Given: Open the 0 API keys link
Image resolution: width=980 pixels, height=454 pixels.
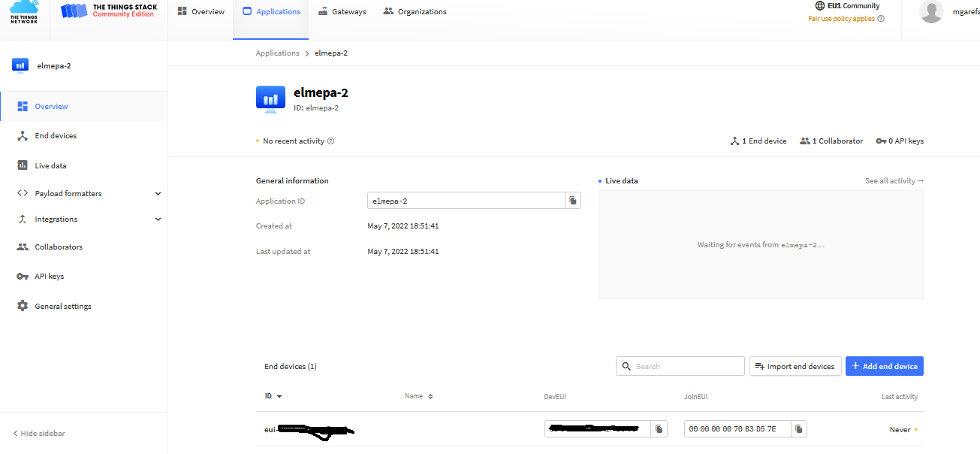Looking at the screenshot, I should [900, 141].
